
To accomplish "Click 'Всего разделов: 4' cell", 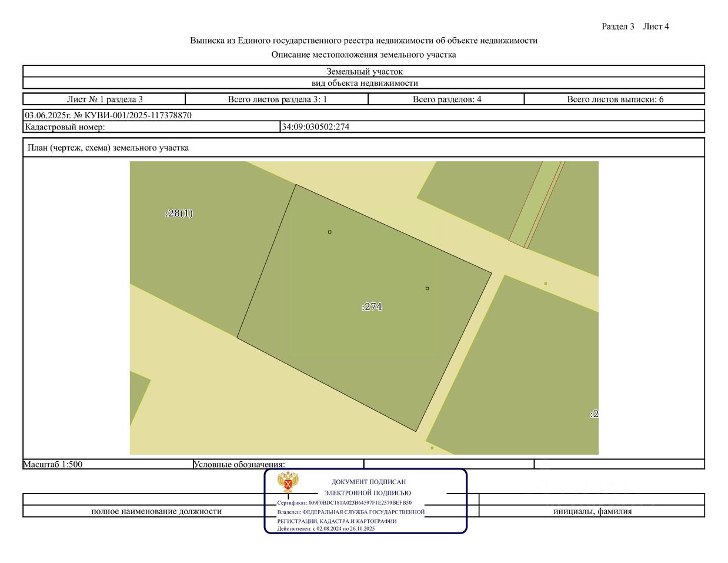I will 446,99.
